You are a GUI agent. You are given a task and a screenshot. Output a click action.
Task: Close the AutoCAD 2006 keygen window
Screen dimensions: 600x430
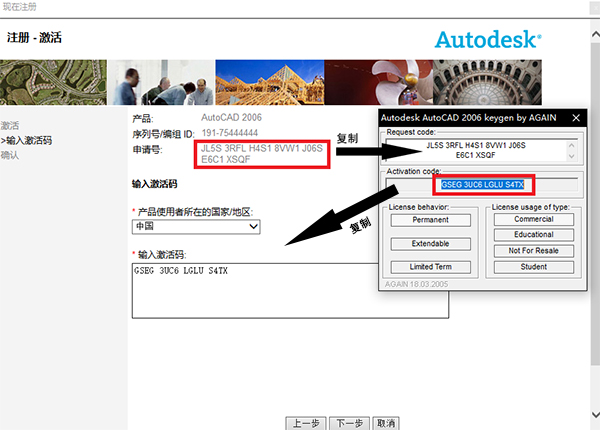pyautogui.click(x=576, y=118)
